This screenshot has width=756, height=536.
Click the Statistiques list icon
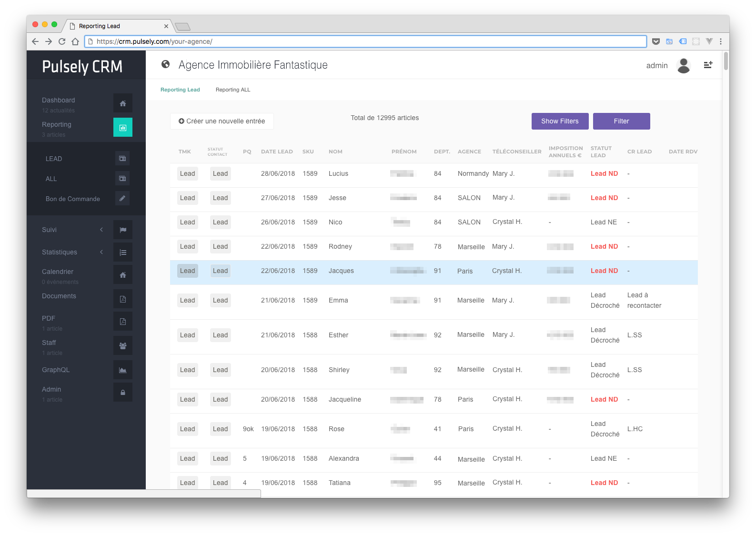click(x=123, y=253)
